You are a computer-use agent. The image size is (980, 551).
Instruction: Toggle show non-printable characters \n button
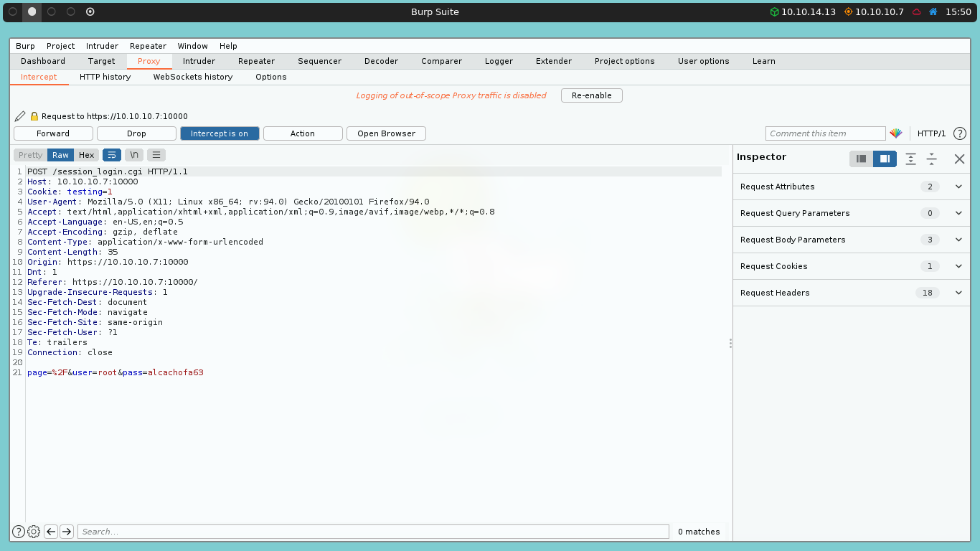[x=134, y=155]
